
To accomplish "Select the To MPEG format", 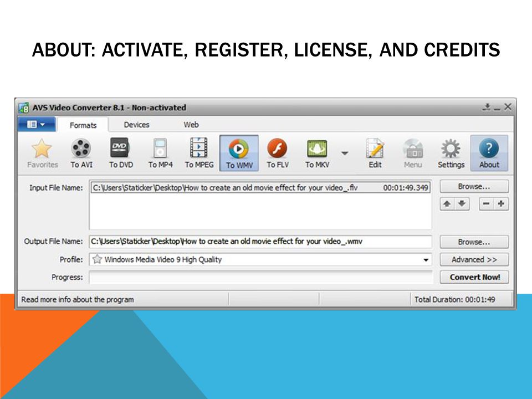I will click(199, 153).
